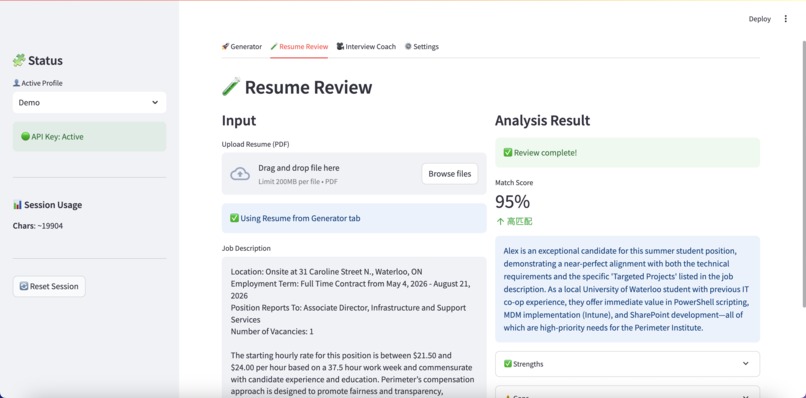Click the Active Profile person icon
The width and height of the screenshot is (806, 398).
(x=16, y=83)
